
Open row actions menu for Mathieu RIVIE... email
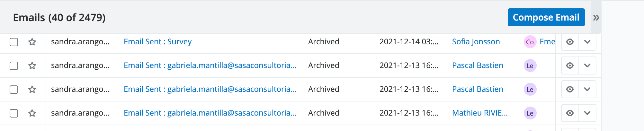[587, 113]
